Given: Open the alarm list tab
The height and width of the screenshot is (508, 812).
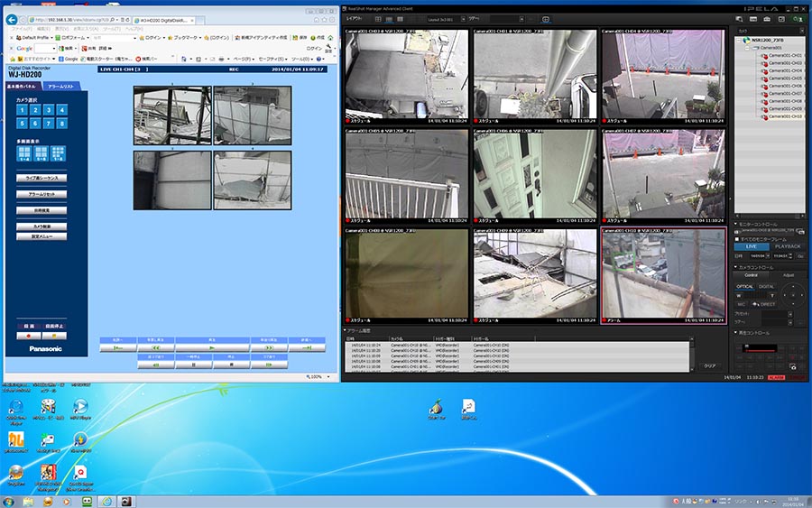Looking at the screenshot, I should (x=61, y=86).
